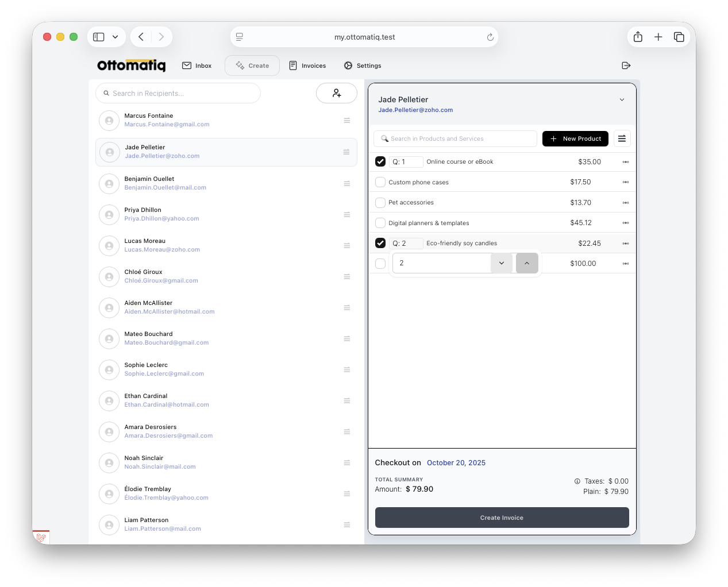
Task: Click the quantity increment arrow on the $100.00 item
Action: coord(527,262)
